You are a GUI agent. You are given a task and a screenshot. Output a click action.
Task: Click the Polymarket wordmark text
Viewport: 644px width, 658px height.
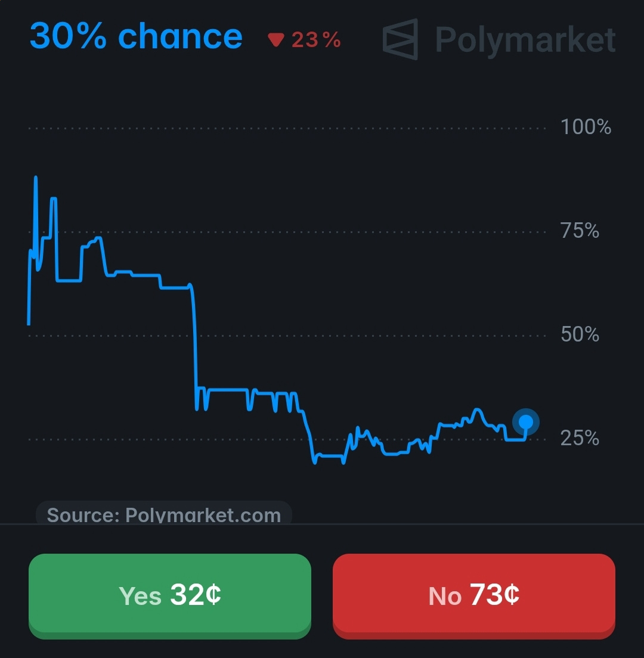(x=525, y=40)
